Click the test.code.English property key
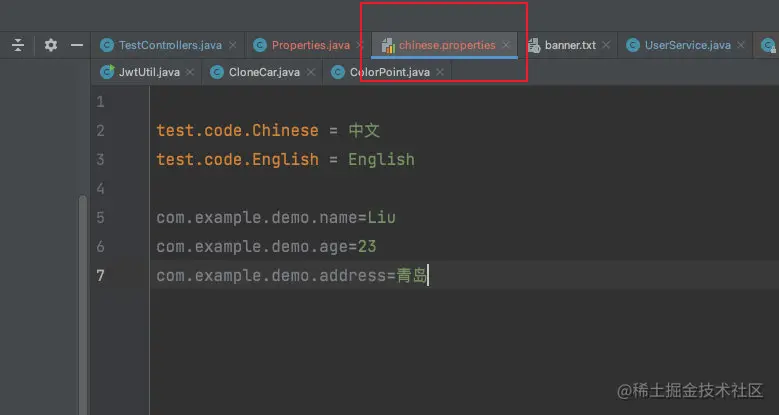Image resolution: width=779 pixels, height=415 pixels. [237, 160]
